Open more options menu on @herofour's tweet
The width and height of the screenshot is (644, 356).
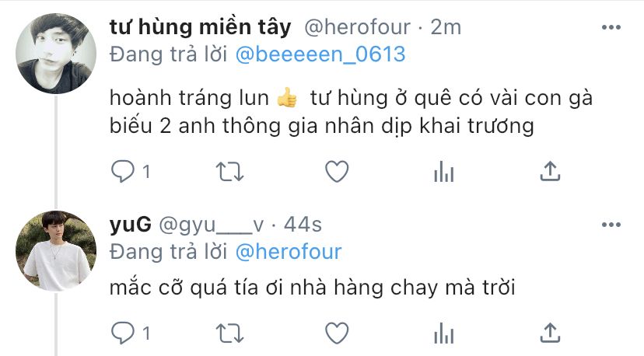(611, 27)
